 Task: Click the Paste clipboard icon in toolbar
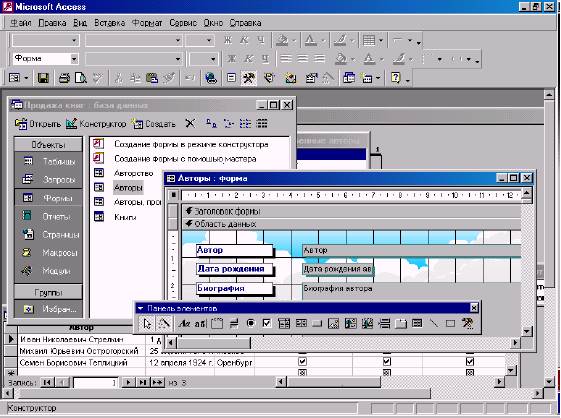[x=152, y=78]
